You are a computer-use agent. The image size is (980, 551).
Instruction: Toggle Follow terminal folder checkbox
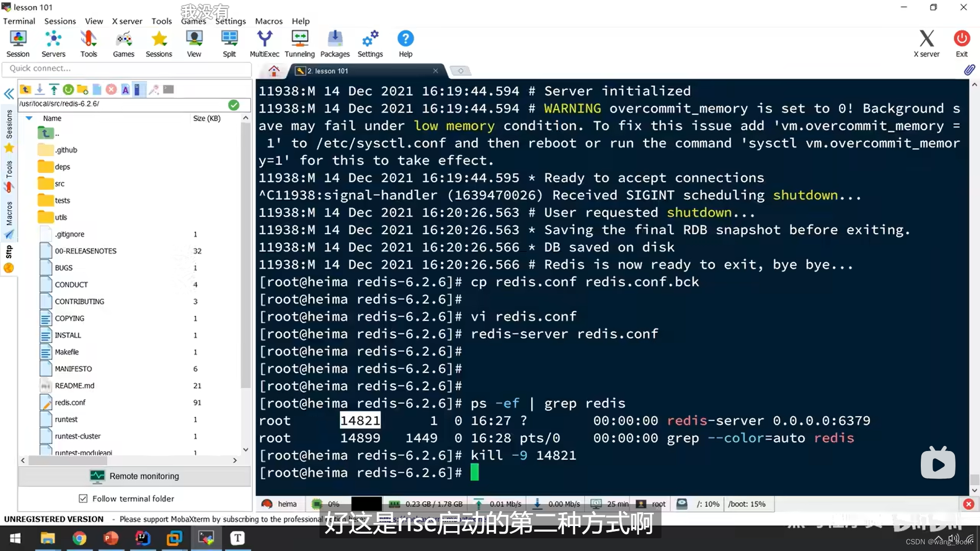coord(83,498)
